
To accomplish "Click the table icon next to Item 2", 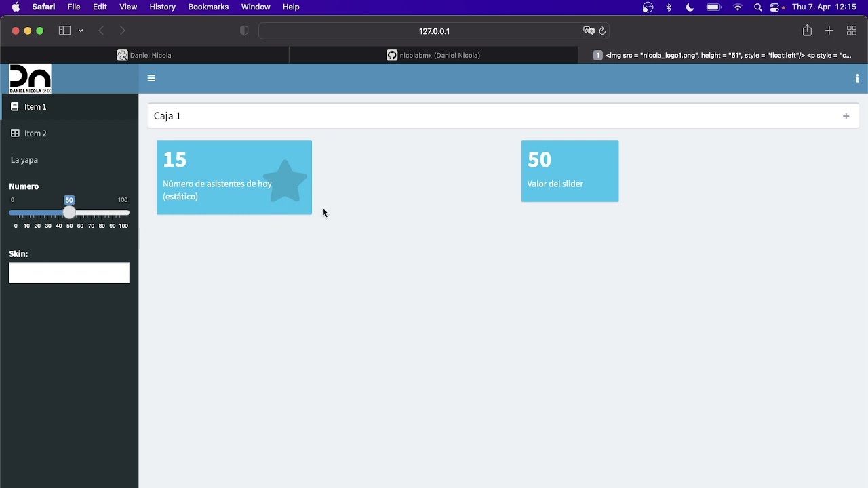I will [15, 134].
